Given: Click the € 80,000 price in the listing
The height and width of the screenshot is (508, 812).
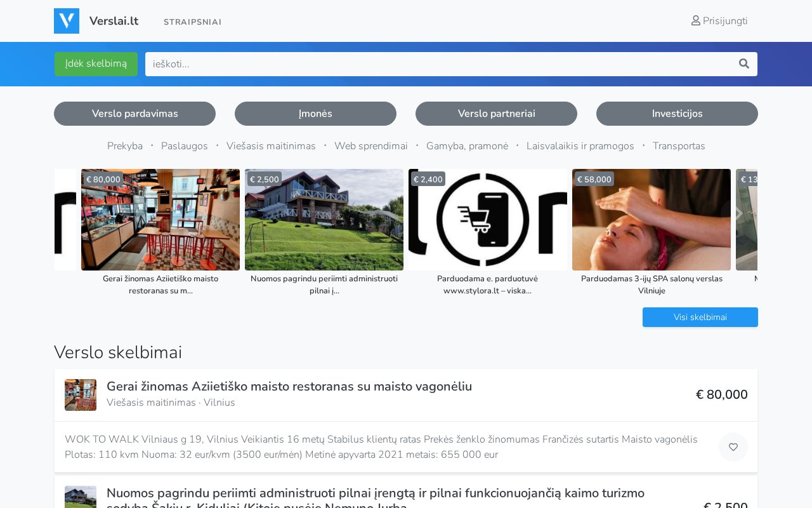Looking at the screenshot, I should (722, 394).
